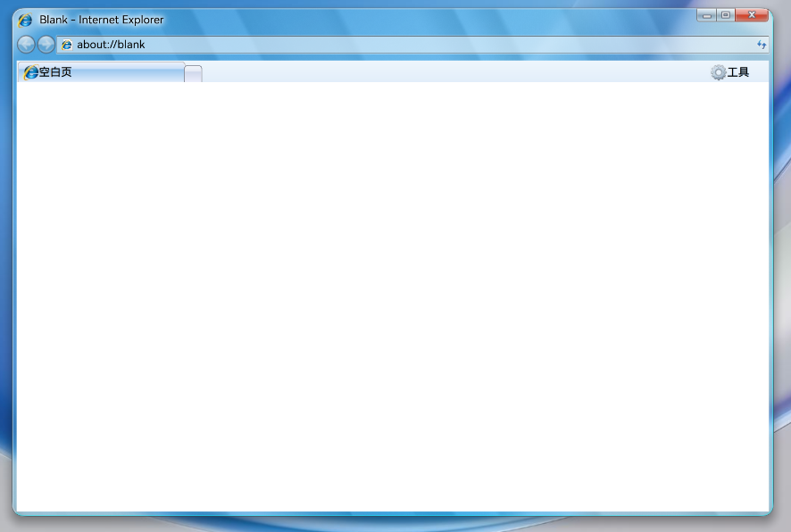Open the 工具 menu label
Screen dimensions: 791x532
tap(738, 72)
